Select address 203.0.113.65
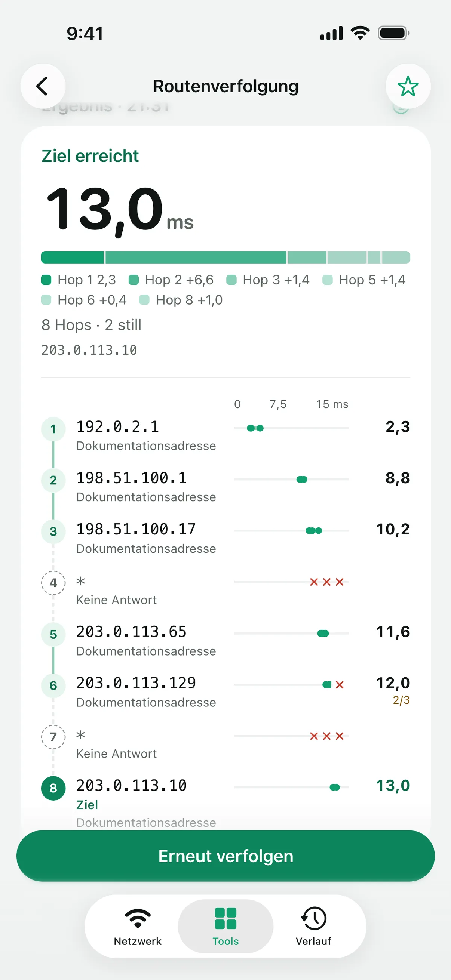Image resolution: width=451 pixels, height=980 pixels. pos(131,632)
